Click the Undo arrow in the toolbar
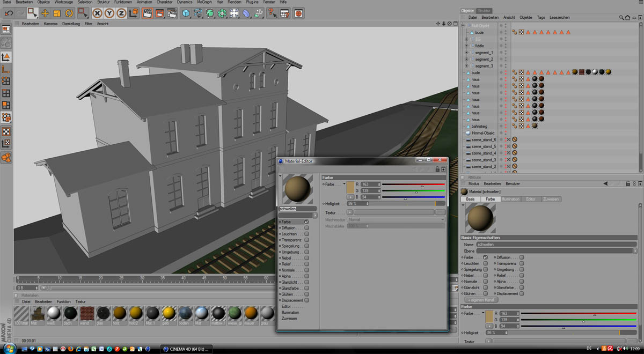 click(x=9, y=13)
